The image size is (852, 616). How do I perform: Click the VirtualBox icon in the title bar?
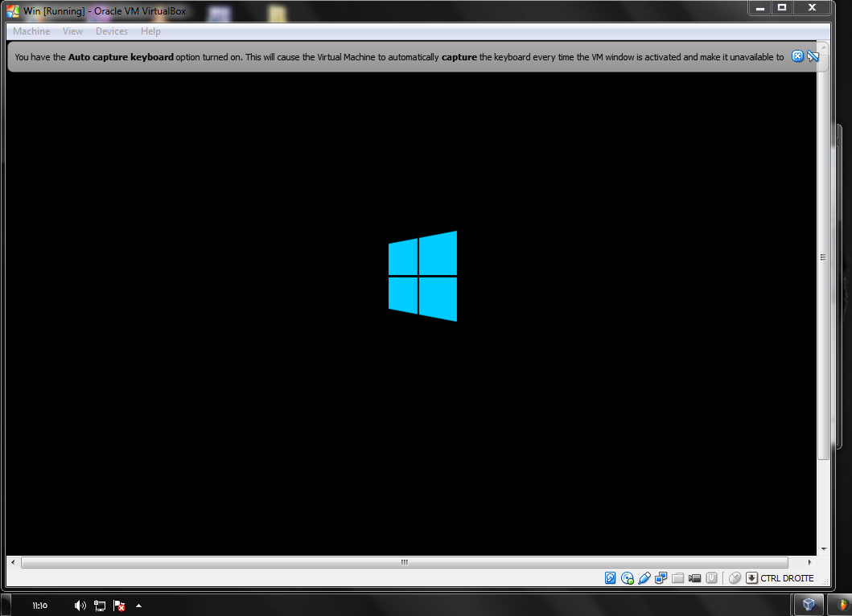click(x=13, y=10)
